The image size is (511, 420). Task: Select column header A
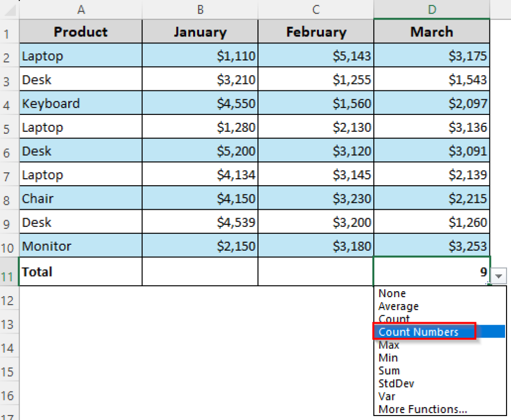tap(81, 9)
